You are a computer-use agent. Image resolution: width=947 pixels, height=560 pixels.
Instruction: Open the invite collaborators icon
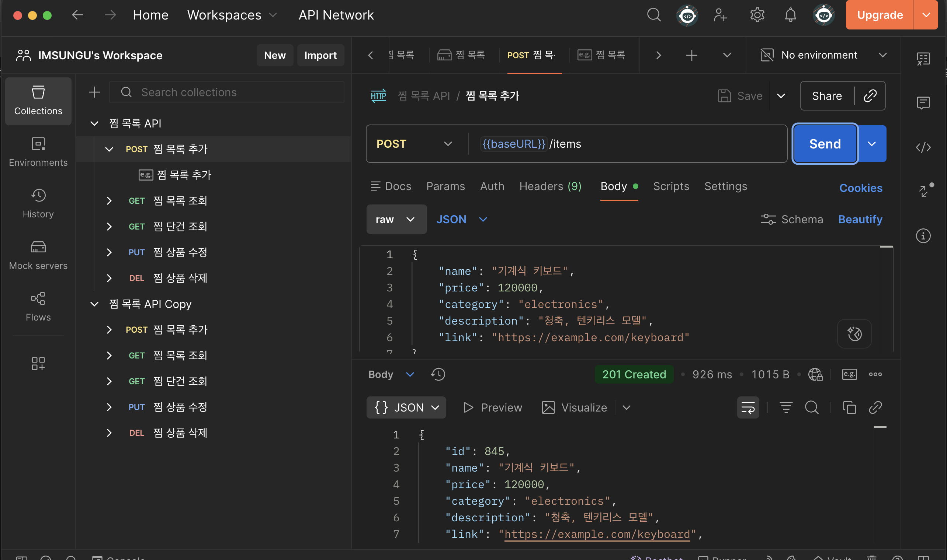coord(720,15)
